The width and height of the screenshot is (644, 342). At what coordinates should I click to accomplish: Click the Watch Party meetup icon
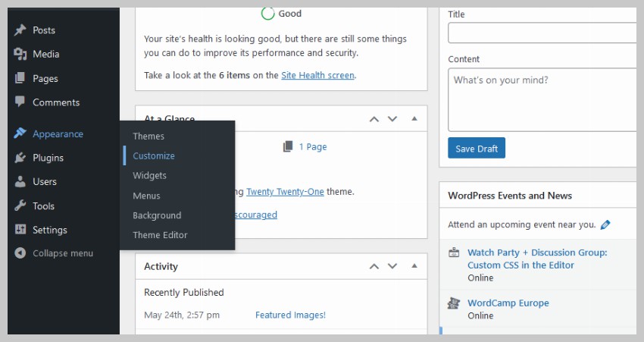pyautogui.click(x=454, y=253)
